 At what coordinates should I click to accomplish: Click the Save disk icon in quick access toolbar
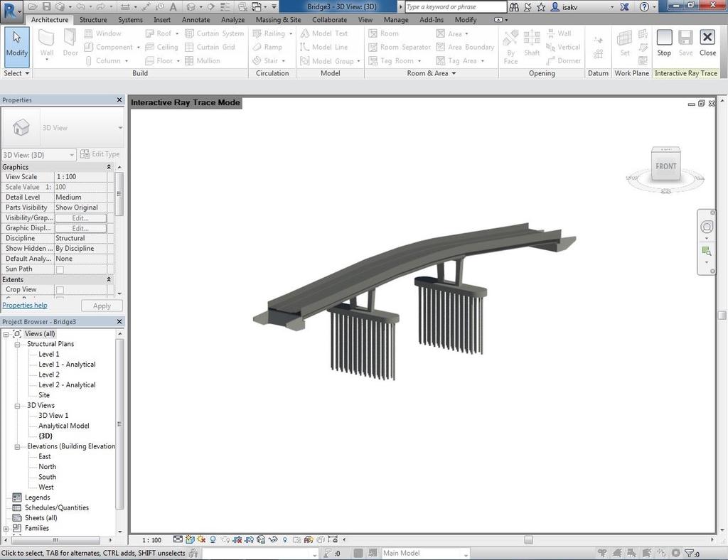46,6
